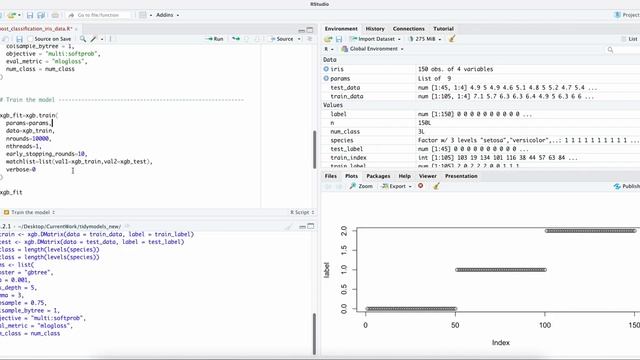This screenshot has width=640, height=360.
Task: Save the script in editor toolbar
Action: click(x=19, y=39)
